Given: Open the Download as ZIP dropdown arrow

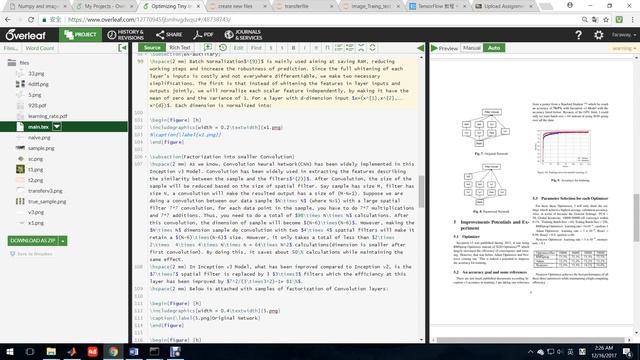Looking at the screenshot, I should pyautogui.click(x=63, y=241).
